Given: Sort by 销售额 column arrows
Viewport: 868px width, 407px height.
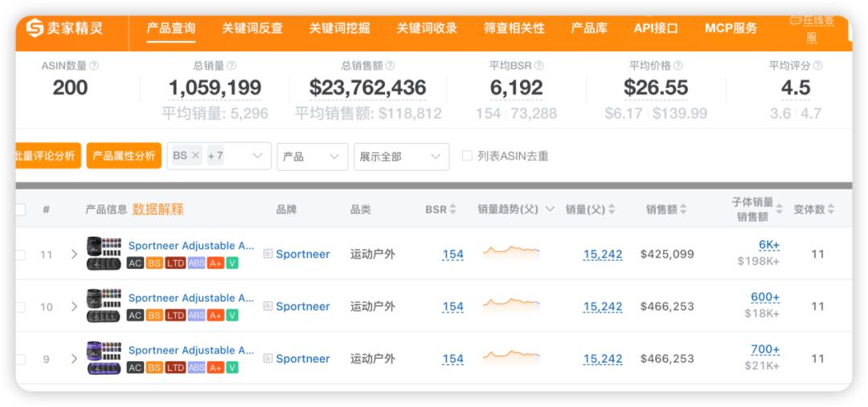Looking at the screenshot, I should pyautogui.click(x=683, y=210).
